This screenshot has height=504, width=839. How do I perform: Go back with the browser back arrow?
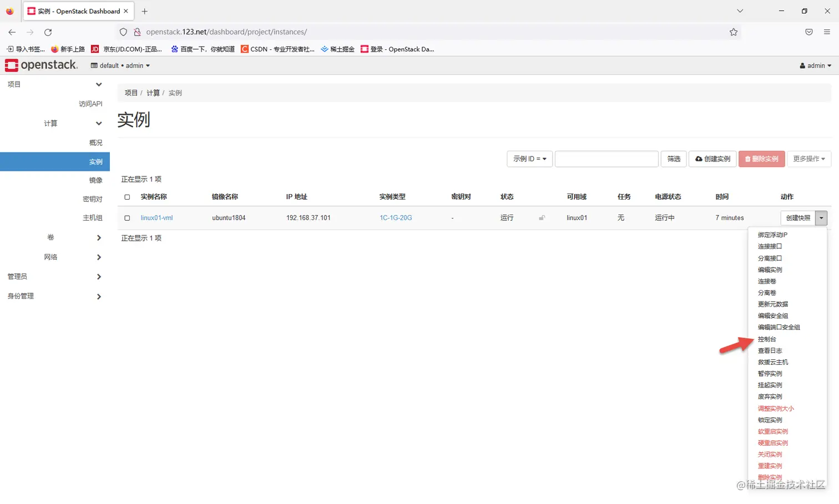coord(12,32)
